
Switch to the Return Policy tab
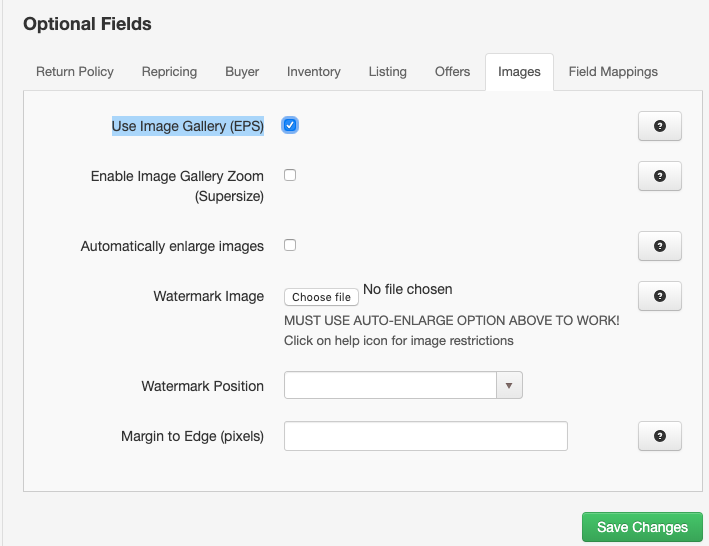75,72
